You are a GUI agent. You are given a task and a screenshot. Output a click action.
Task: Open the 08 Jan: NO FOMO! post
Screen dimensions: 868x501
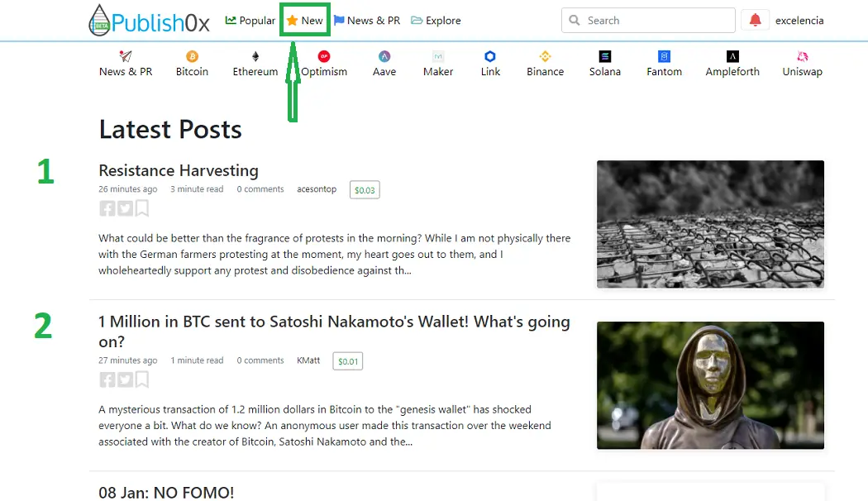pos(166,492)
